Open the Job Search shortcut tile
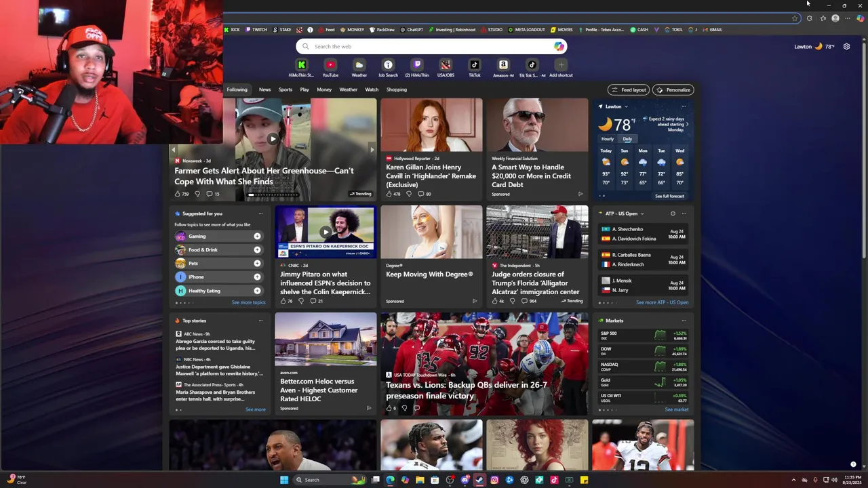868x488 pixels. pos(388,68)
